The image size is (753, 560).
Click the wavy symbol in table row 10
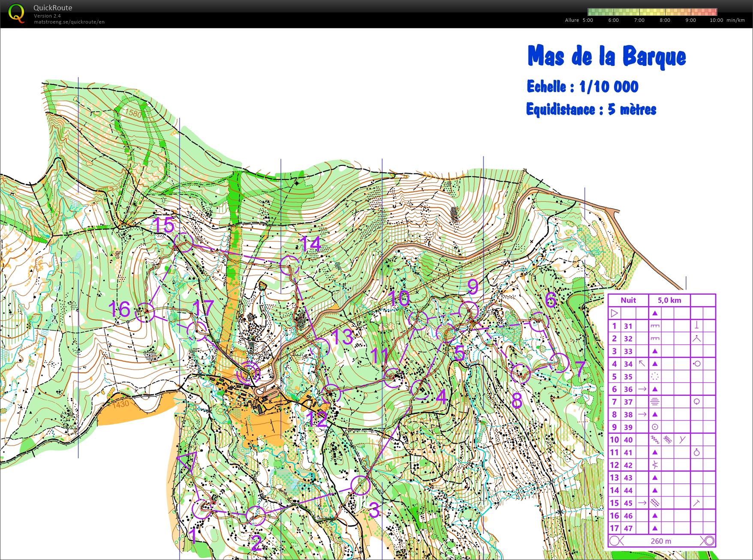coord(655,440)
